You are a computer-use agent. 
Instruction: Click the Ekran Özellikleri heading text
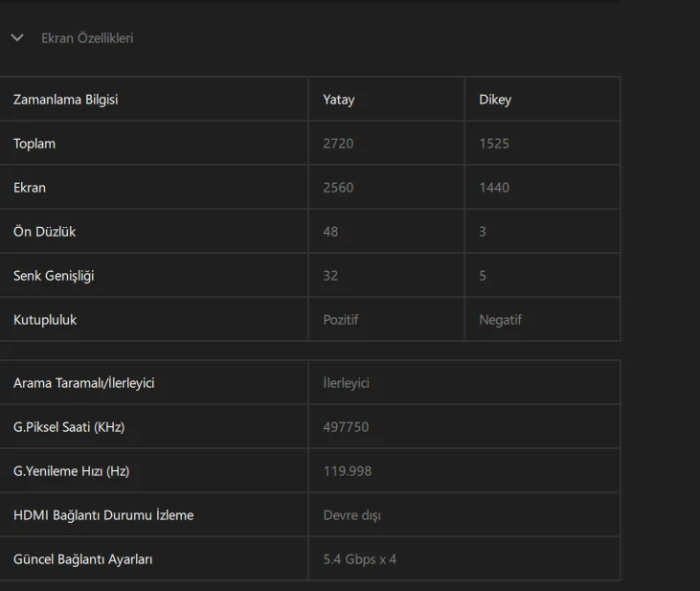(87, 38)
